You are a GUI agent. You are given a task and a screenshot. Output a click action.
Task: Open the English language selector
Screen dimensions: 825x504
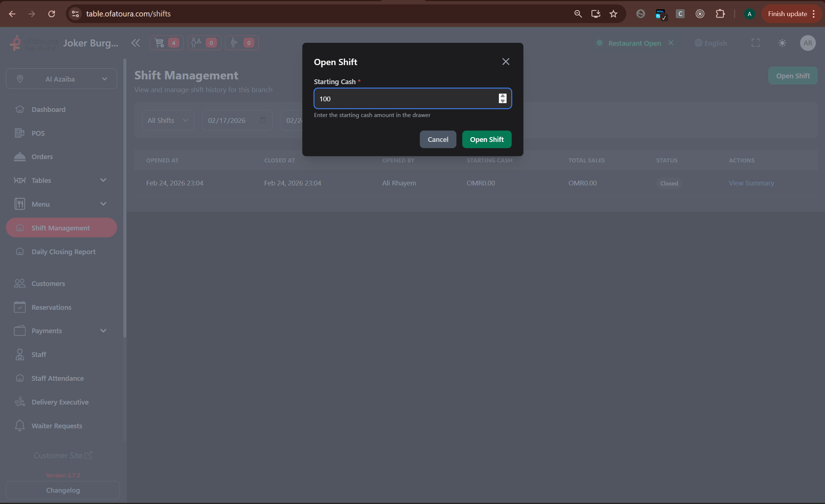pos(710,43)
